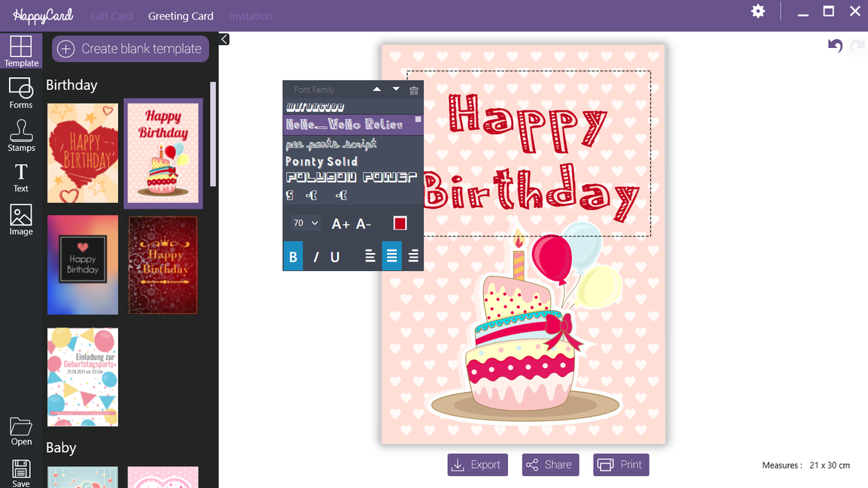
Task: Select the bottom symbol font entry
Action: pos(316,194)
